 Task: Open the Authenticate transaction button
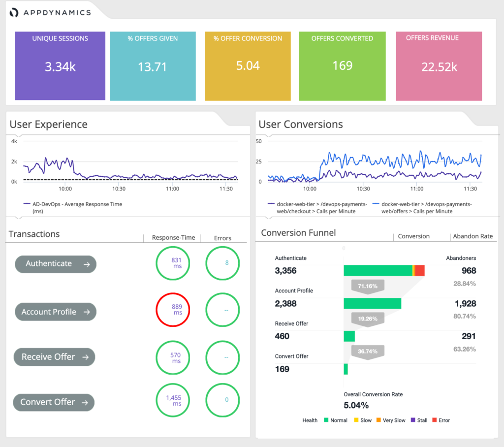(56, 264)
